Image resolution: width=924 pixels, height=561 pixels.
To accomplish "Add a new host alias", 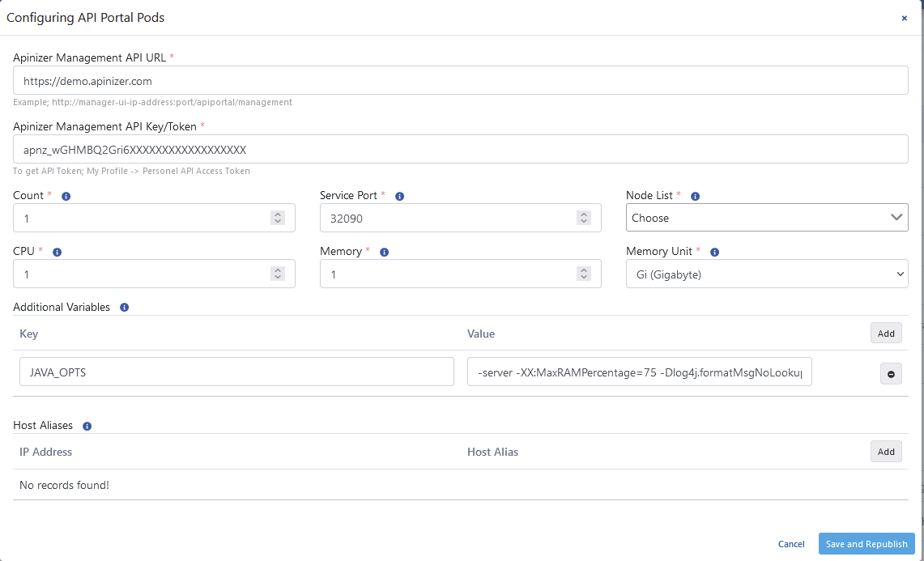I will coord(886,452).
